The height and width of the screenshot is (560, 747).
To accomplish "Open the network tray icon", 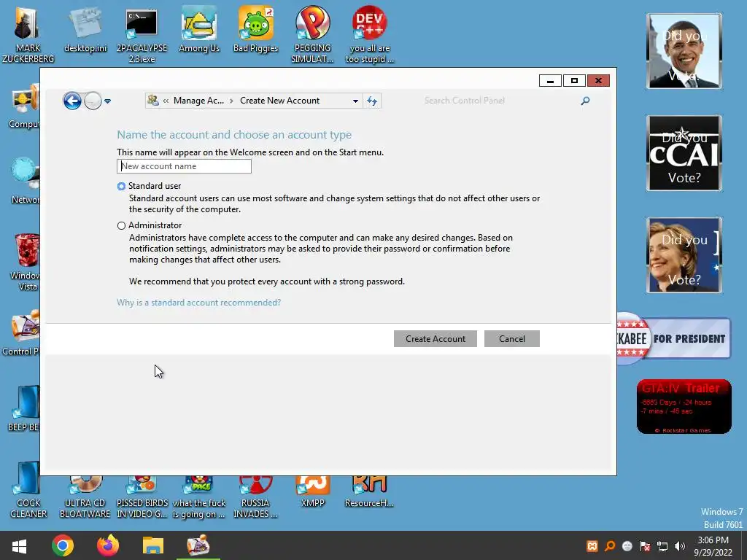I will click(x=662, y=546).
